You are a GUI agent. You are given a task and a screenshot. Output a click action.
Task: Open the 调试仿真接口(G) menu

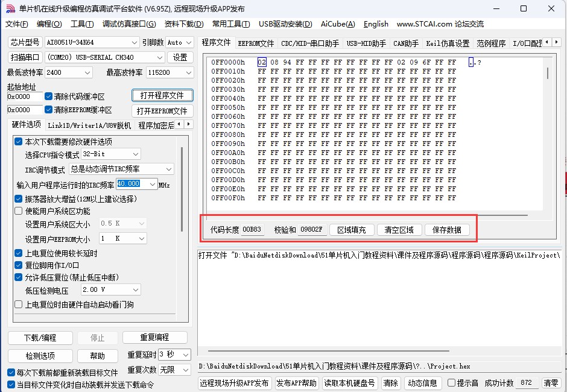tap(129, 24)
